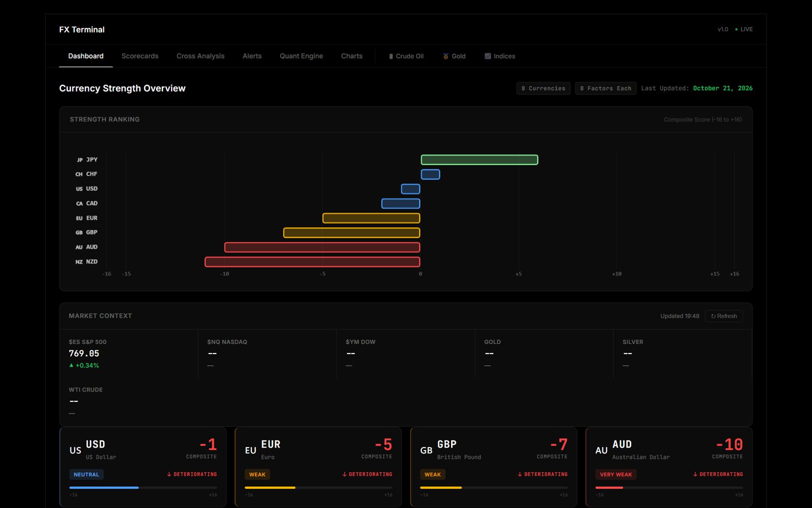The height and width of the screenshot is (508, 812).
Task: Open the Dashboard tab
Action: click(86, 56)
